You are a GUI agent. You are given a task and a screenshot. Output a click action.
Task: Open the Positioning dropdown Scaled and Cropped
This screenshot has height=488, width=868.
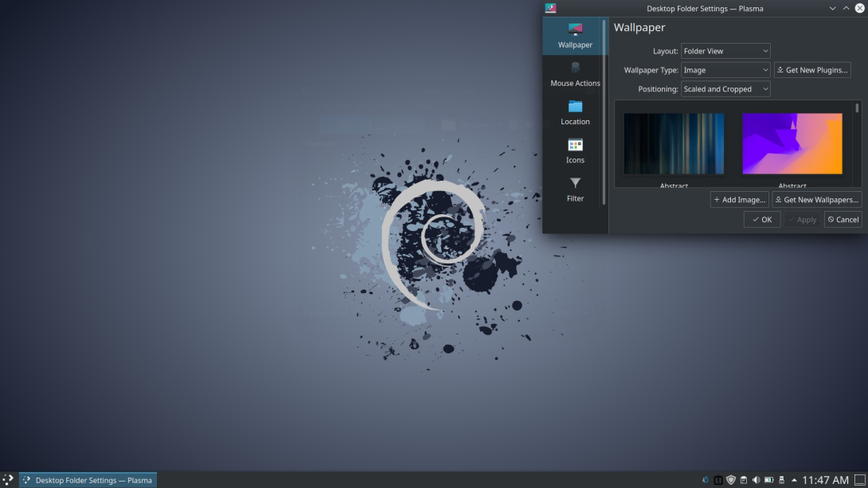point(725,89)
